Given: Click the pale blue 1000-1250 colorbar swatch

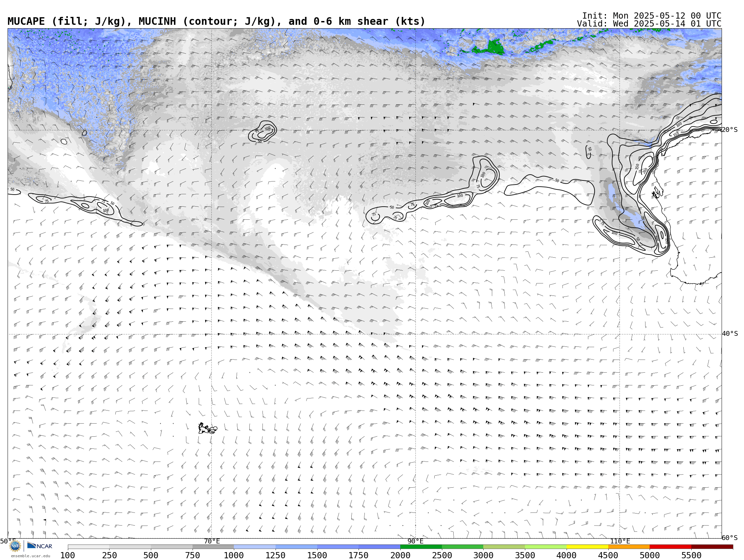Looking at the screenshot, I should pos(255,547).
